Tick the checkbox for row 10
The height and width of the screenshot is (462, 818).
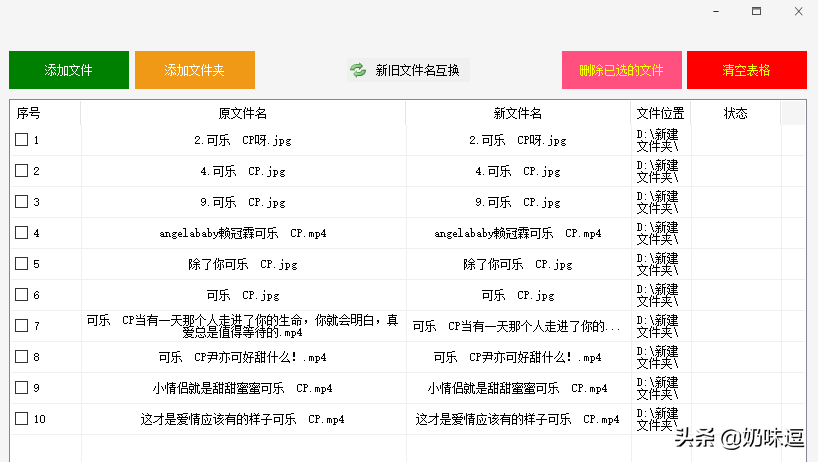[x=21, y=418]
